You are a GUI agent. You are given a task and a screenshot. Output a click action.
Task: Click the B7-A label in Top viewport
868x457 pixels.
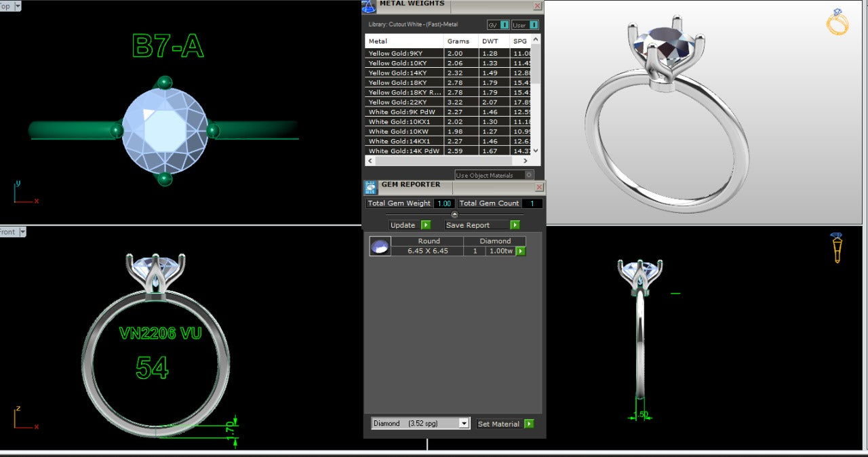click(168, 46)
